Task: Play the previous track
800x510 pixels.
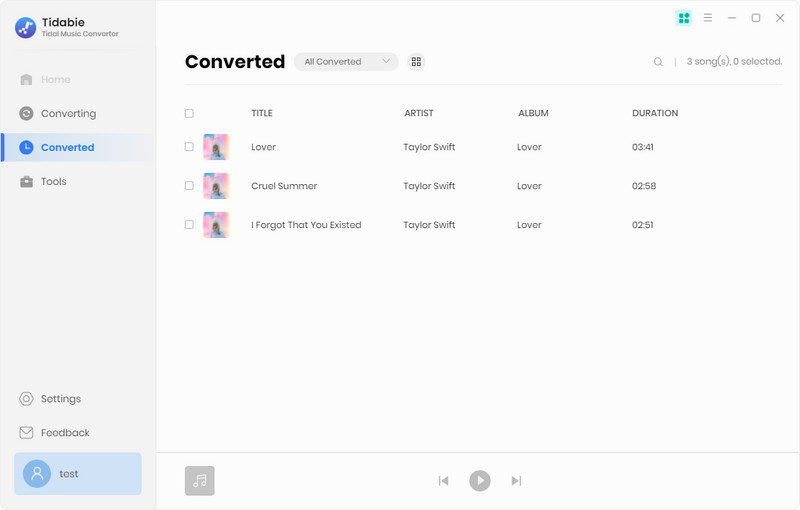Action: [443, 480]
